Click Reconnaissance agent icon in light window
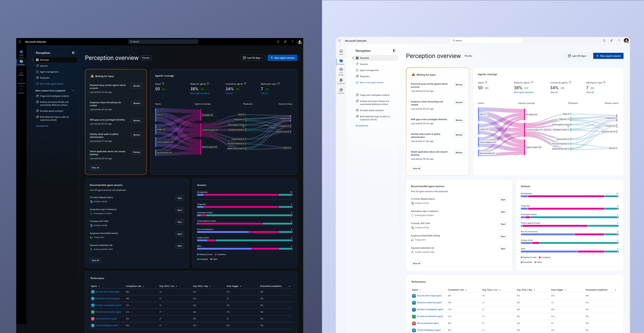 [x=414, y=323]
